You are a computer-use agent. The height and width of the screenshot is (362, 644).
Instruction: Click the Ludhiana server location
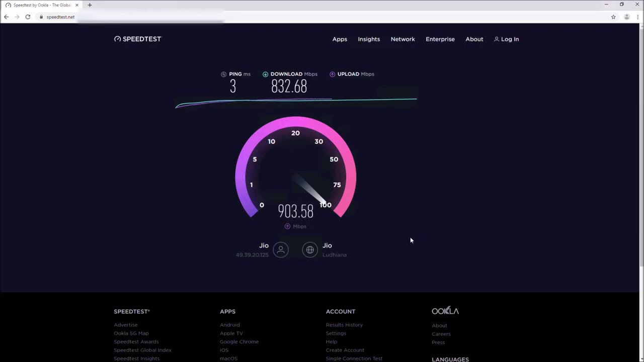click(335, 255)
